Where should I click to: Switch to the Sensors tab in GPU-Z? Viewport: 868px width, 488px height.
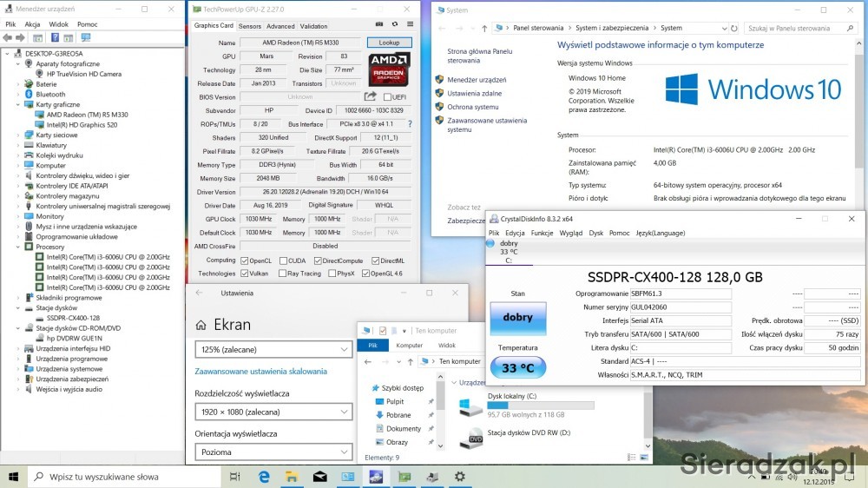(250, 26)
